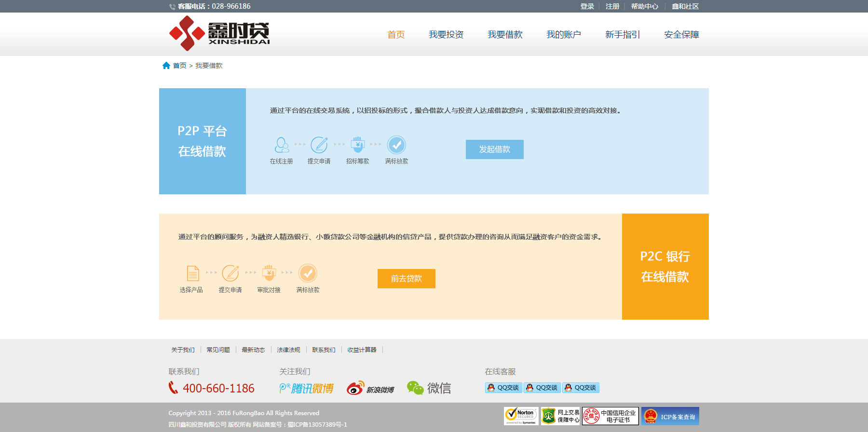This screenshot has width=868, height=432.
Task: Open the 收益计算器 footer link
Action: pyautogui.click(x=362, y=350)
